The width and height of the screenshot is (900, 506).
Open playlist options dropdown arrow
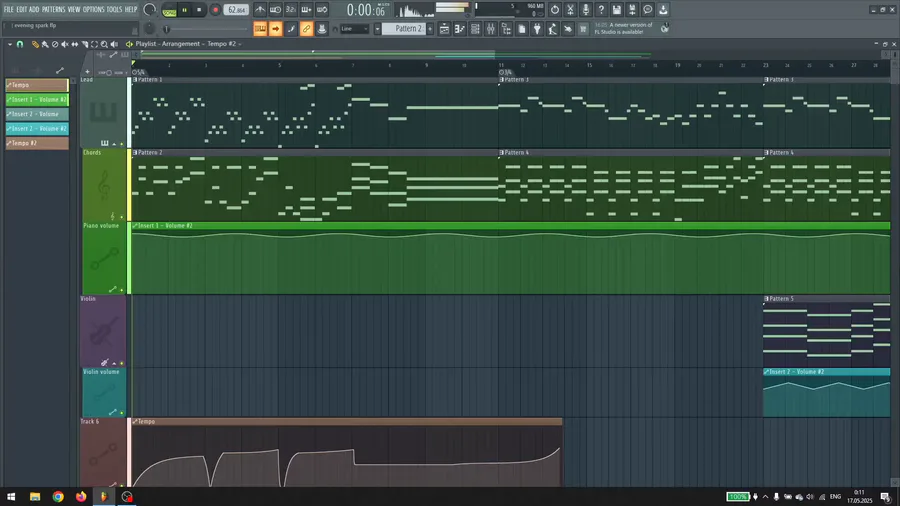[x=10, y=44]
